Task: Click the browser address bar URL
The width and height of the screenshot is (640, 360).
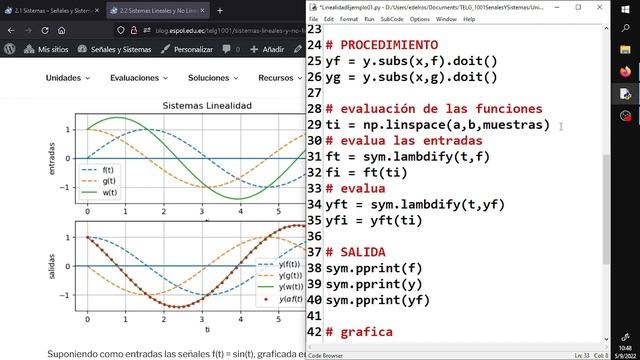Action: point(229,31)
